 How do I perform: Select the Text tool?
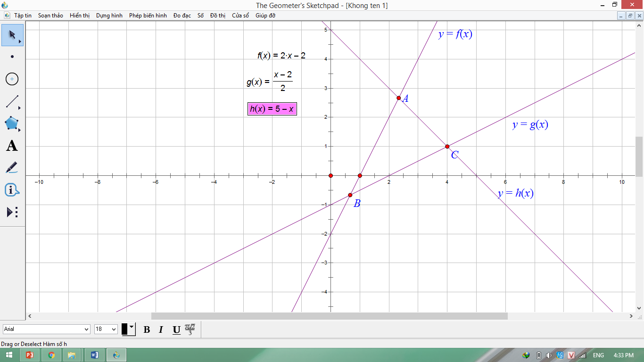[12, 146]
